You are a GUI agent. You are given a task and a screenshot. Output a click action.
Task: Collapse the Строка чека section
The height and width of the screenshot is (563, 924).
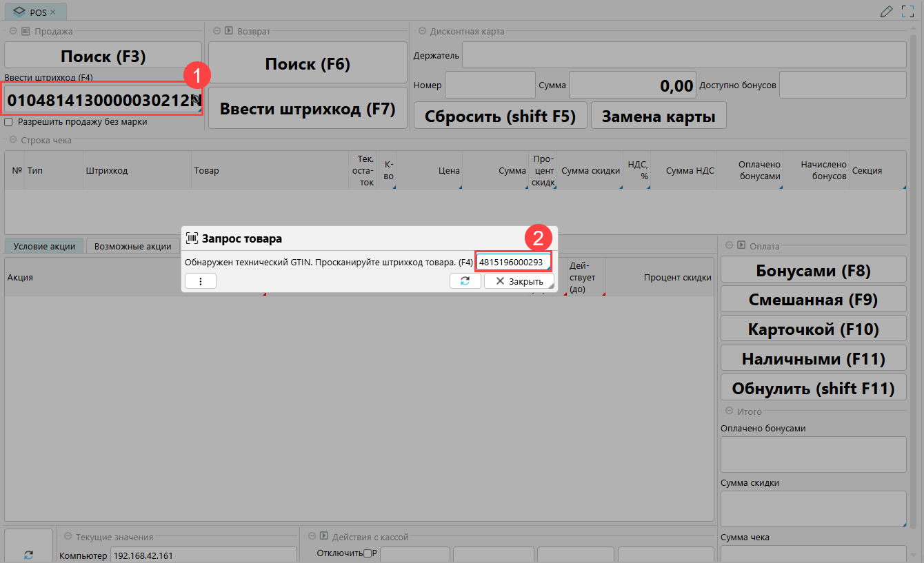[12, 141]
